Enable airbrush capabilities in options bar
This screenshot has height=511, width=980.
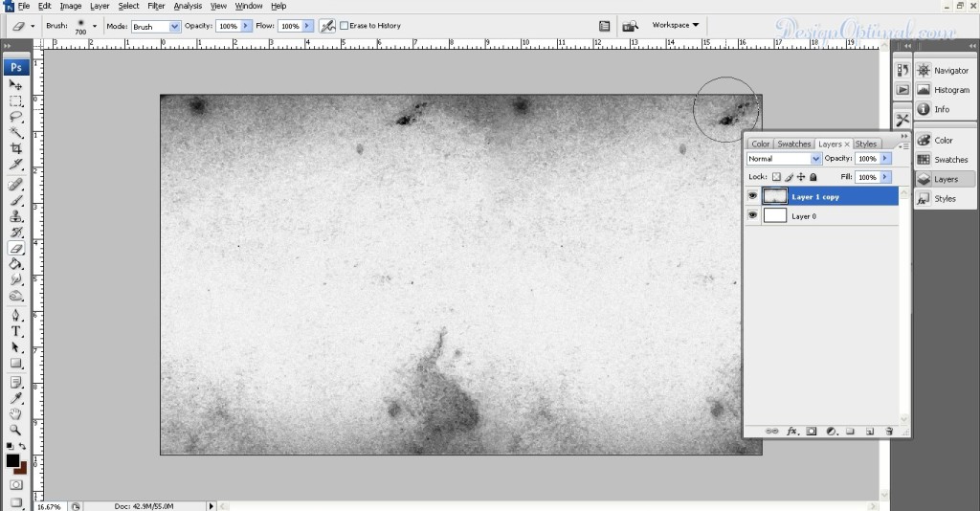pyautogui.click(x=327, y=26)
